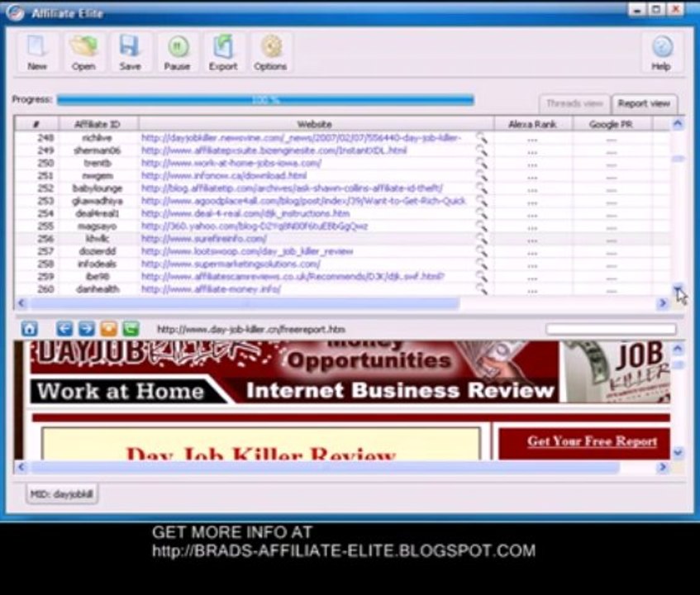
Task: Navigate back in embedded browser
Action: pos(64,329)
